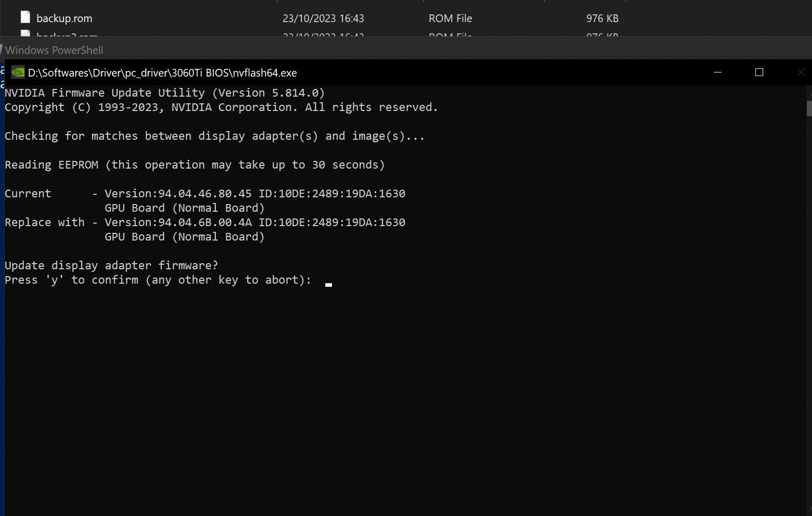Image resolution: width=812 pixels, height=516 pixels.
Task: Click the first 'GPU Board (Normal Board)' line under Current
Action: tap(184, 208)
